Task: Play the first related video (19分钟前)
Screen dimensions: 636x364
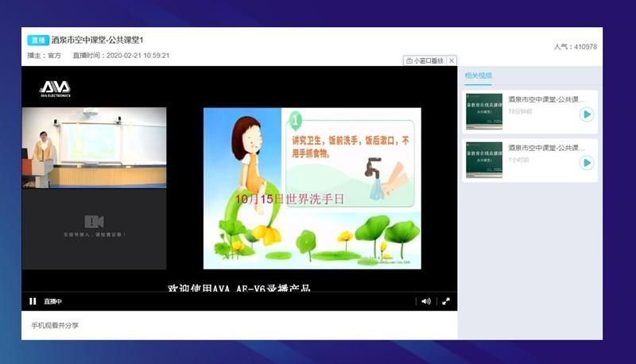Action: [587, 114]
